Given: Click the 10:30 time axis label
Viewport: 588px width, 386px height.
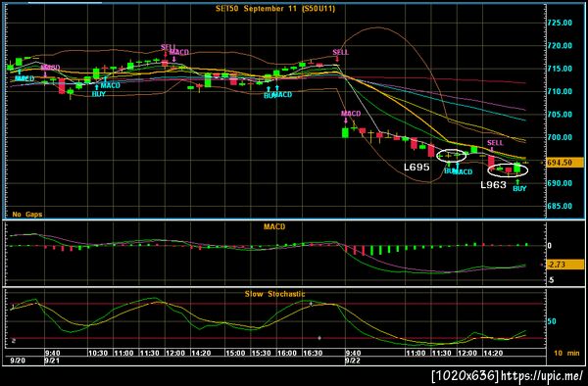Looking at the screenshot, I should 98,353.
